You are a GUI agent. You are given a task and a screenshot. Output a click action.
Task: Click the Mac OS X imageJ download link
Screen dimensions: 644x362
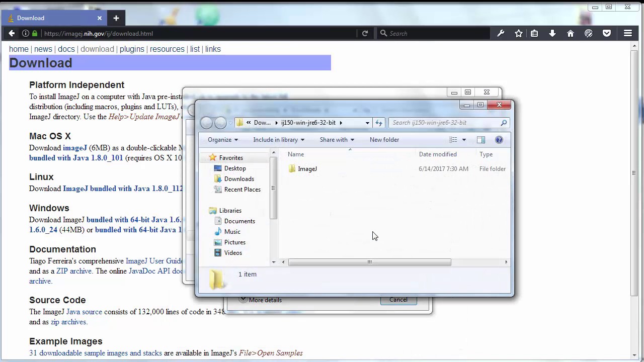(75, 148)
